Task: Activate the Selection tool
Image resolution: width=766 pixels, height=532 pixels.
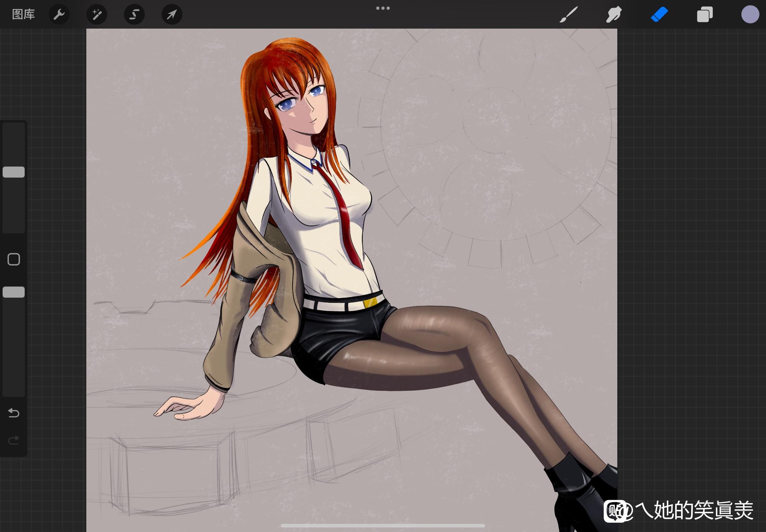Action: click(134, 15)
